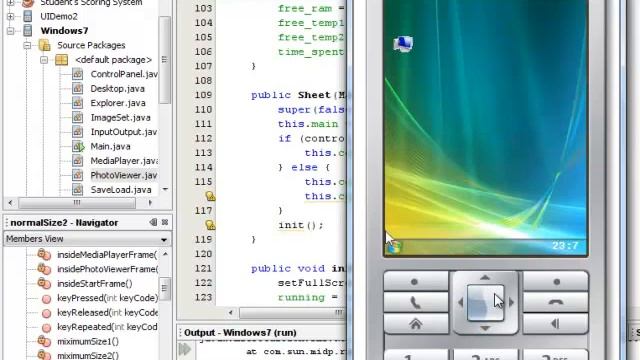Image resolution: width=640 pixels, height=360 pixels.
Task: Expand the Student's Scoring System node
Action: coord(11,3)
